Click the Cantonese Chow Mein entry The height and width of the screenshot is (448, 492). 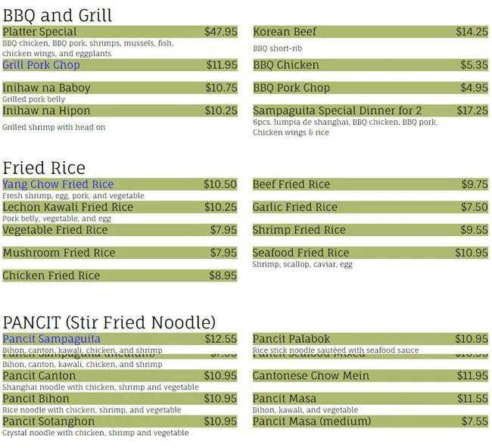click(311, 375)
